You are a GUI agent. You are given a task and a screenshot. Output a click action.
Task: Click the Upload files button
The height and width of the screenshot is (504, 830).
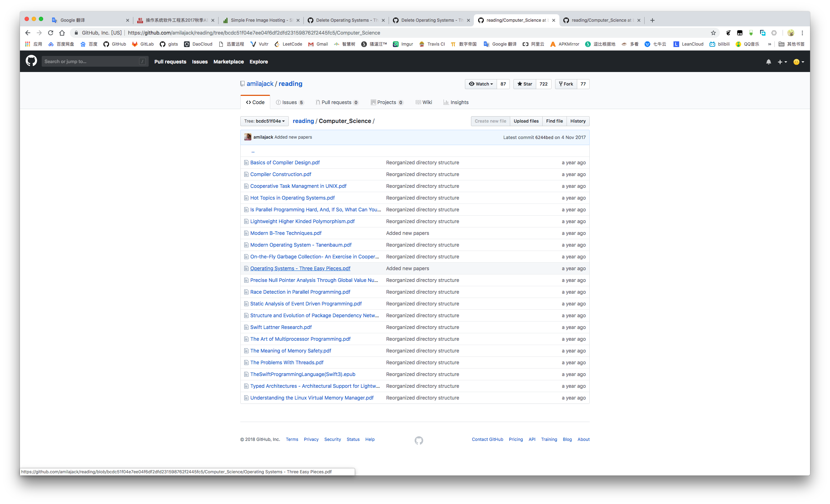tap(526, 121)
